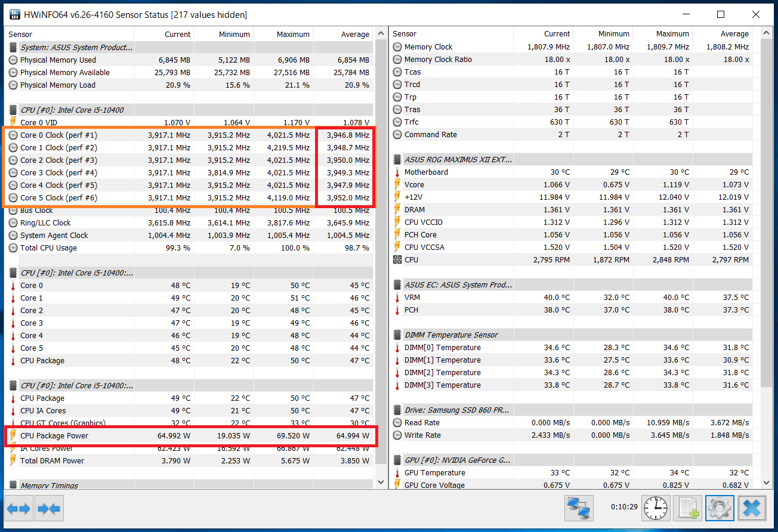Select the Core 0 Clock (perf #1) row

pyautogui.click(x=190, y=135)
